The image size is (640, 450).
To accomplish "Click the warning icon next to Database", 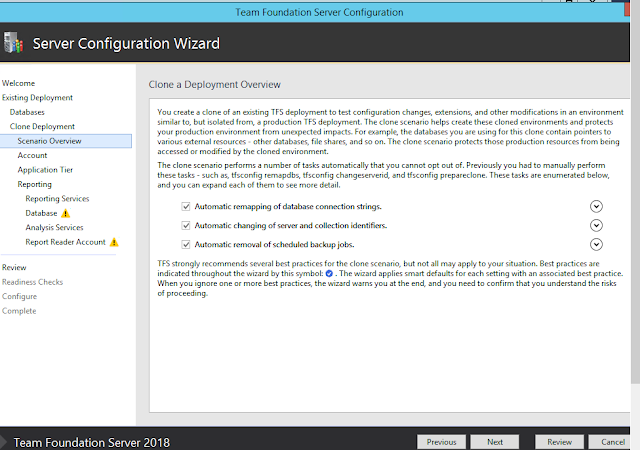I will tap(65, 213).
